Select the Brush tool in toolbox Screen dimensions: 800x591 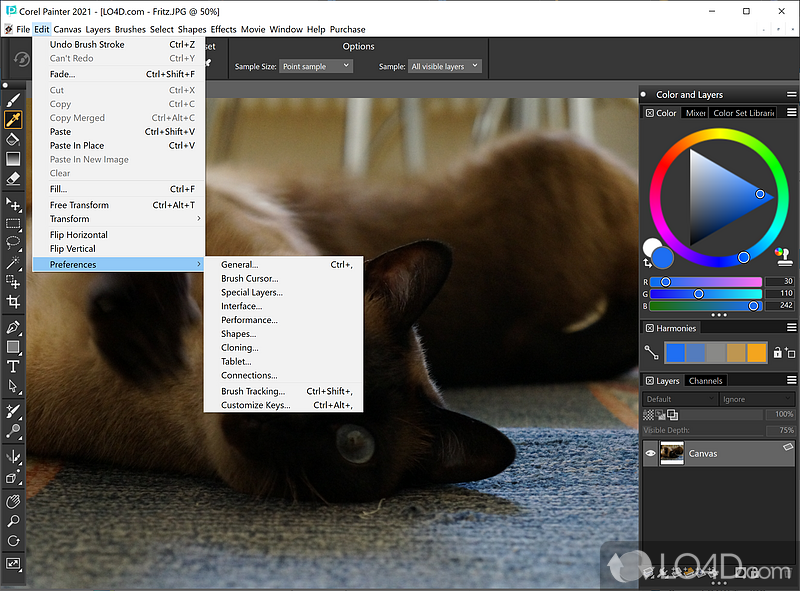(x=13, y=101)
